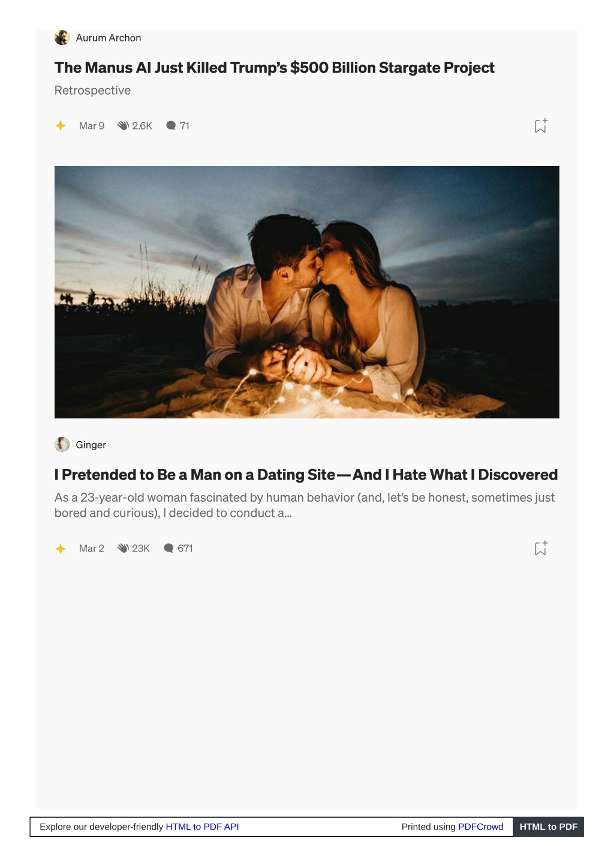This screenshot has height=868, width=614.
Task: Click the comment bubble icon showing 71
Action: 171,125
